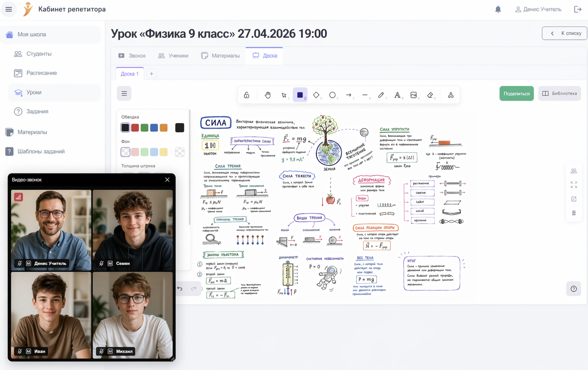Select the Rectangle shape tool
Image resolution: width=588 pixels, height=370 pixels.
pos(300,95)
